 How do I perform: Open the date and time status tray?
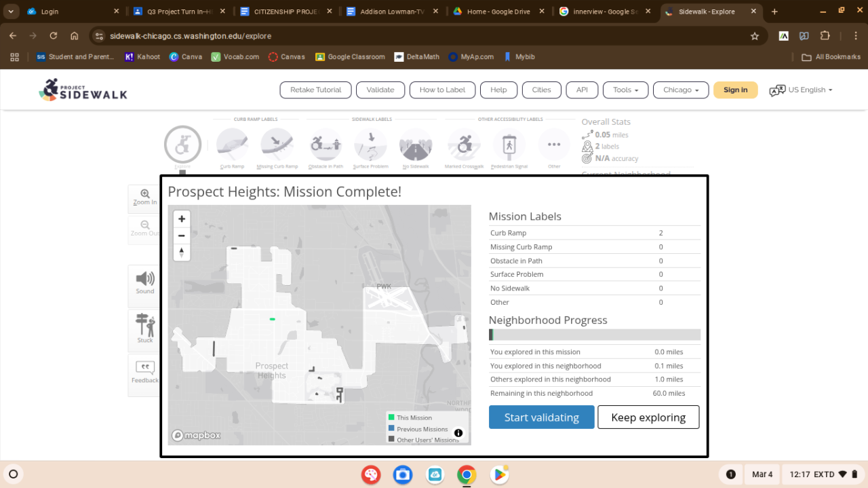(x=824, y=474)
